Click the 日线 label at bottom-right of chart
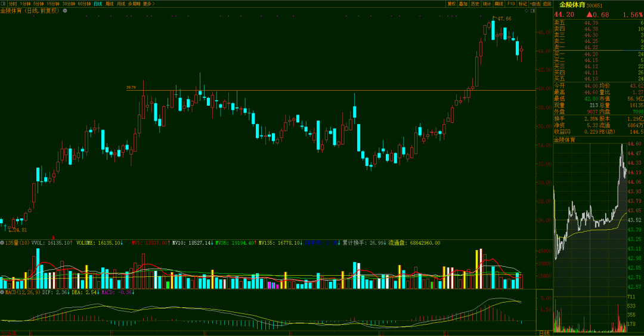The height and width of the screenshot is (336, 644). tap(544, 333)
